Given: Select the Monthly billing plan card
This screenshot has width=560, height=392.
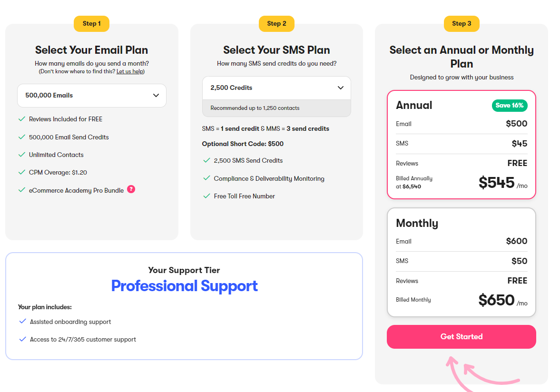Looking at the screenshot, I should (x=461, y=262).
